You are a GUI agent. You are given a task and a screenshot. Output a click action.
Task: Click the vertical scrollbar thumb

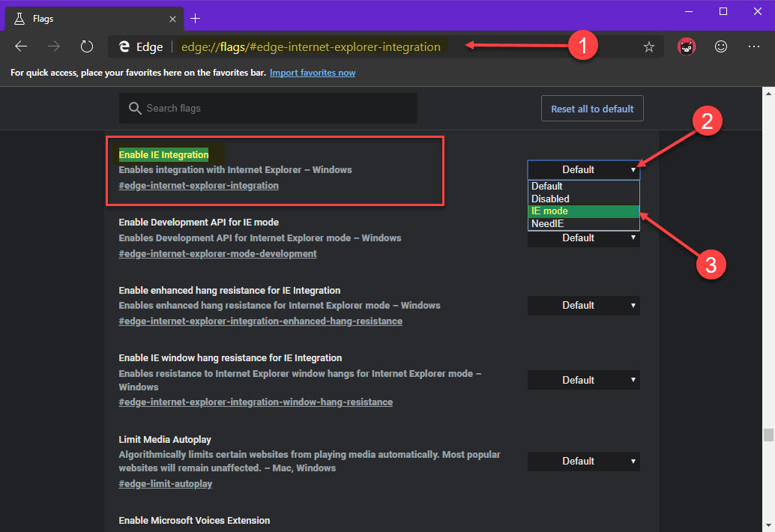tap(768, 435)
